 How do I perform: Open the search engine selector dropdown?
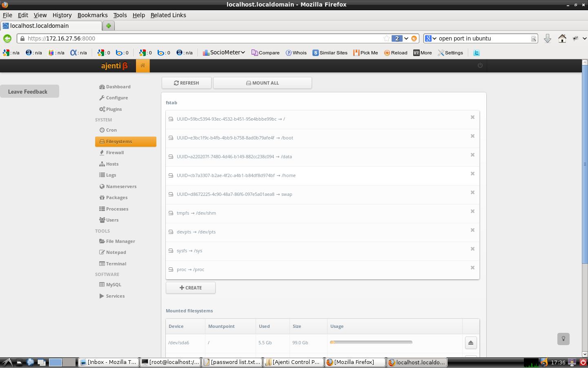click(x=431, y=38)
